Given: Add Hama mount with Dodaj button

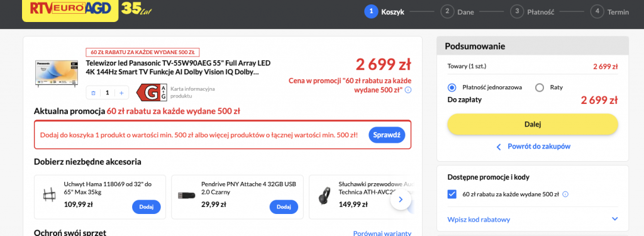Looking at the screenshot, I should click(x=146, y=207).
